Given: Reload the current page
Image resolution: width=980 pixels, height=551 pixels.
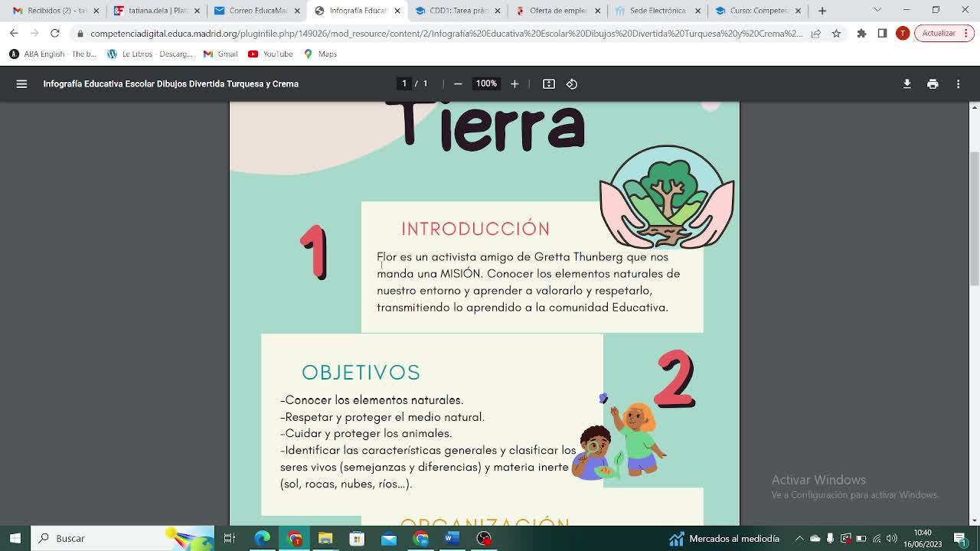Looking at the screenshot, I should (55, 34).
